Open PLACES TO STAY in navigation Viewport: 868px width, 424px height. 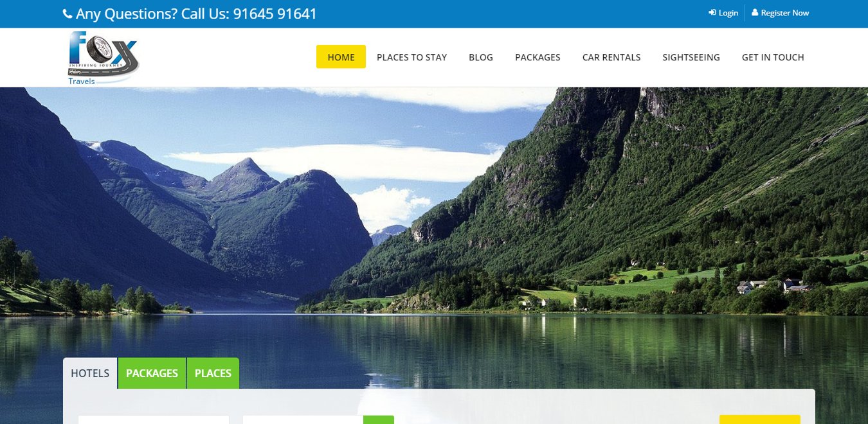[x=411, y=57]
